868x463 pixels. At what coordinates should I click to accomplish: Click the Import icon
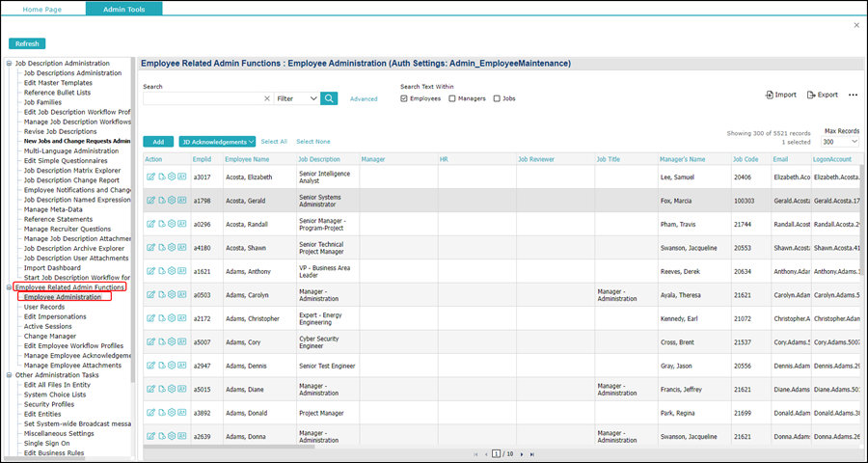[x=770, y=95]
